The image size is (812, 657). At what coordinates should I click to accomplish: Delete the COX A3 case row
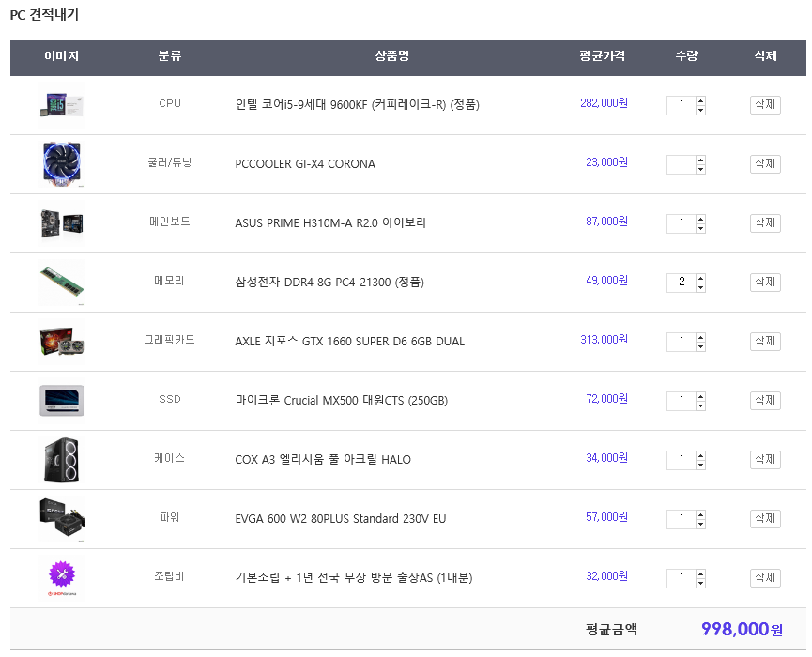point(765,459)
